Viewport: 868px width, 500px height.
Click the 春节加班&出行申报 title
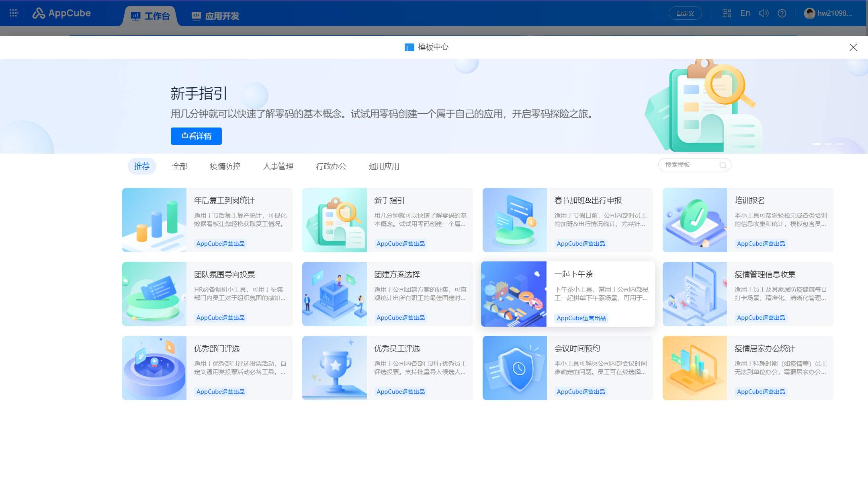coord(588,200)
